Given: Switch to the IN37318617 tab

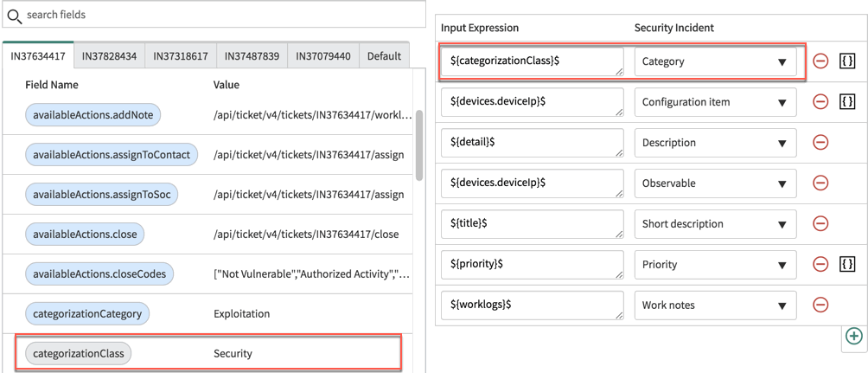Looking at the screenshot, I should coord(181,56).
